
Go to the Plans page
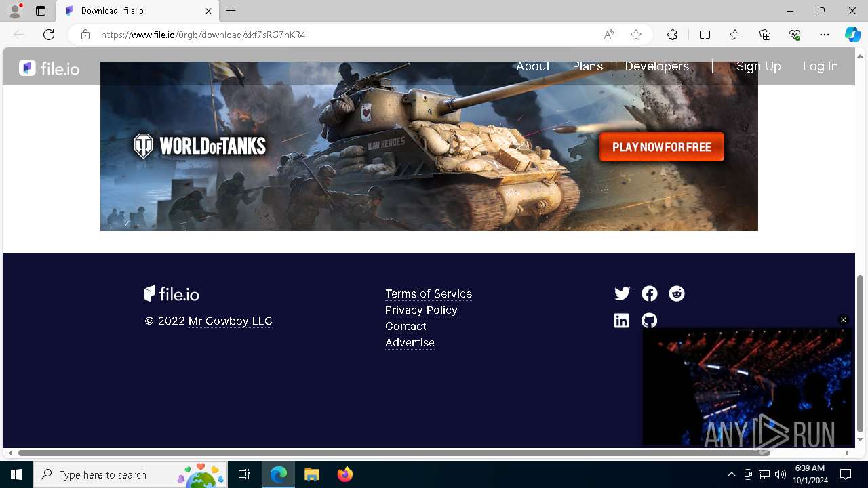(587, 66)
